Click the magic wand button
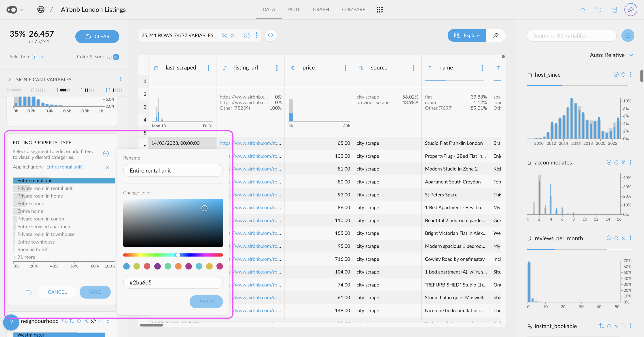 [496, 36]
